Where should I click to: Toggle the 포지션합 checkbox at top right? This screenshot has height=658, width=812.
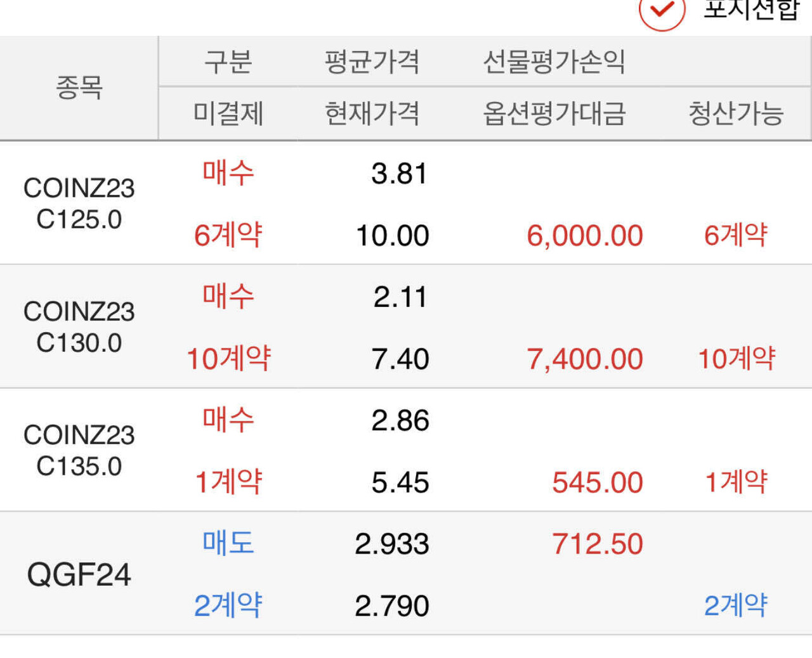pyautogui.click(x=662, y=11)
